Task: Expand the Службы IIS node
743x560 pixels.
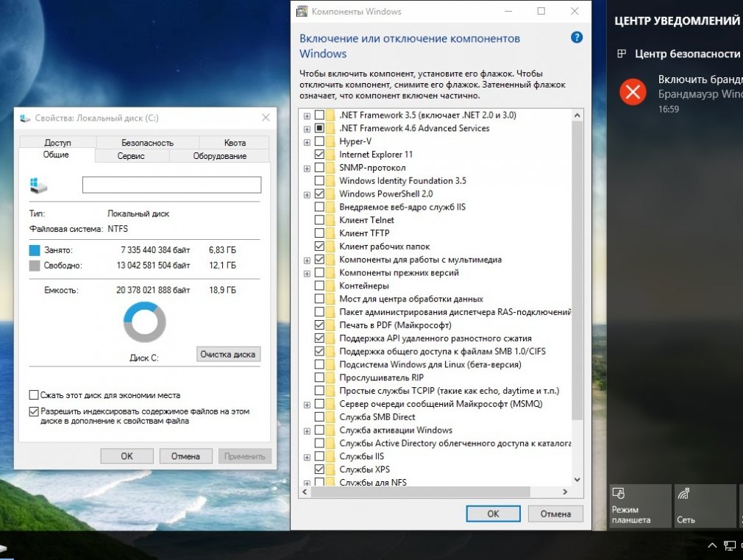Action: point(307,458)
